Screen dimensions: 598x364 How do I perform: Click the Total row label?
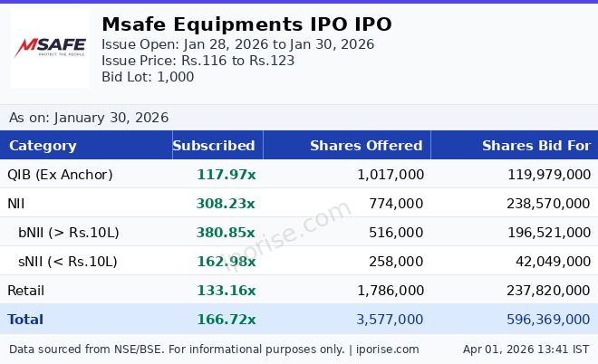click(25, 320)
